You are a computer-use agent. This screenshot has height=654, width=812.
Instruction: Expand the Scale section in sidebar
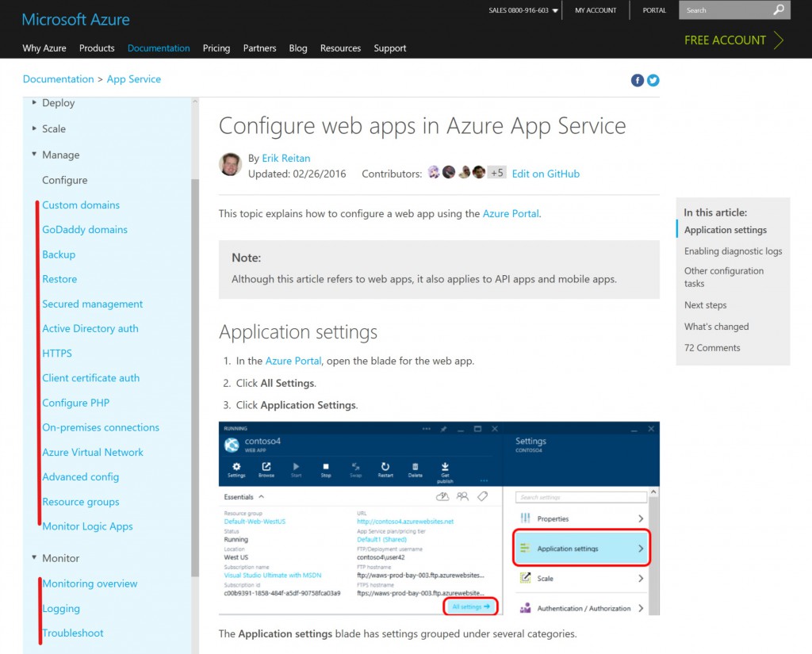[x=34, y=128]
